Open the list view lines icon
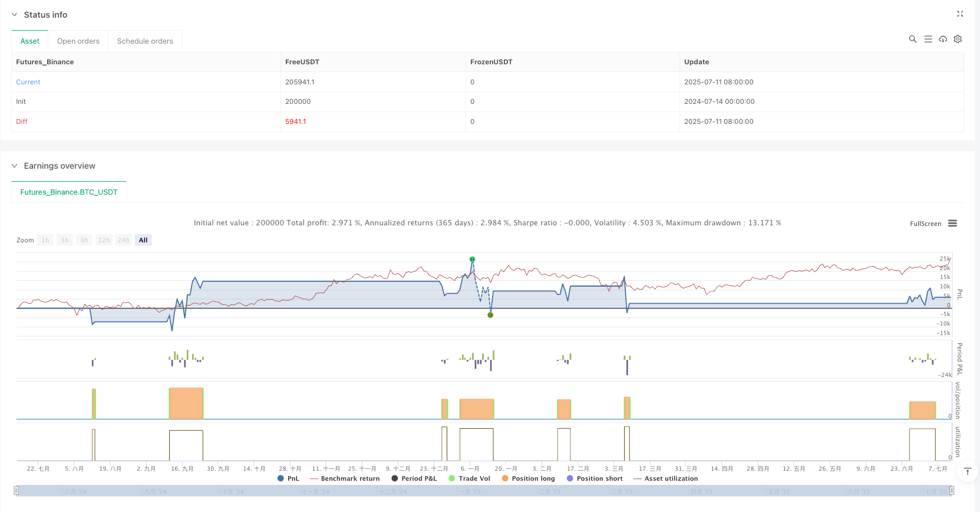The height and width of the screenshot is (512, 980). pyautogui.click(x=928, y=39)
